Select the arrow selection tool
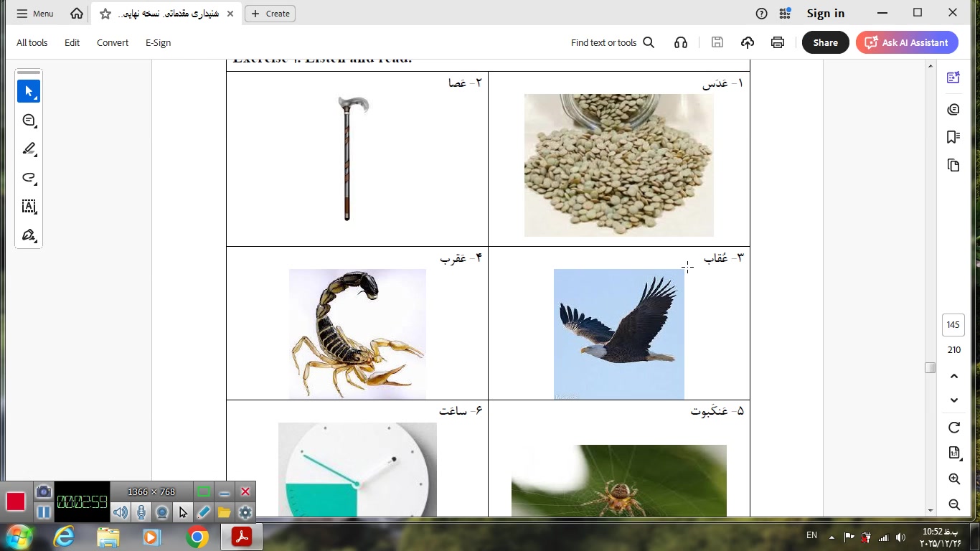Image resolution: width=980 pixels, height=551 pixels. (x=29, y=92)
